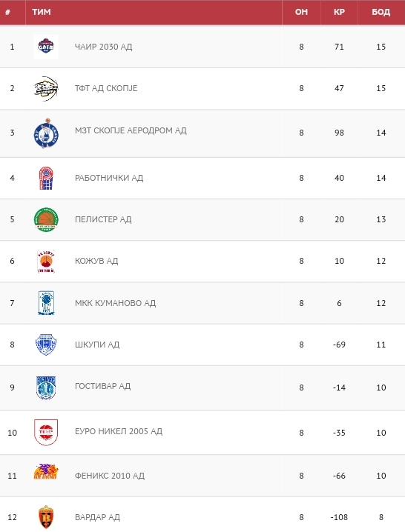Click the МКК Куманово АД crest

point(46,303)
